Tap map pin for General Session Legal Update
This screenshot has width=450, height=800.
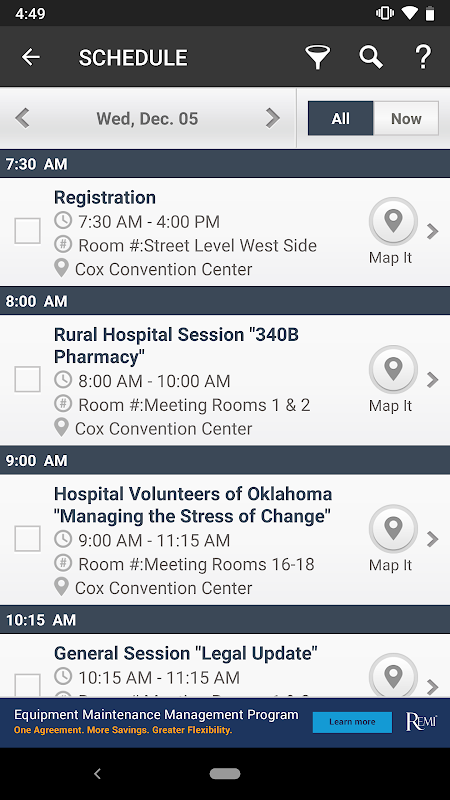click(x=393, y=676)
